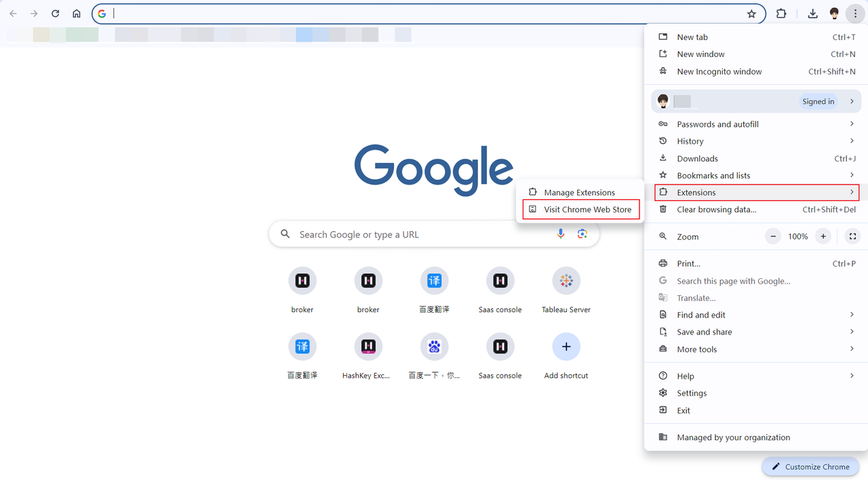Enter full screen mode icon
Image resolution: width=868 pixels, height=485 pixels.
coord(853,237)
